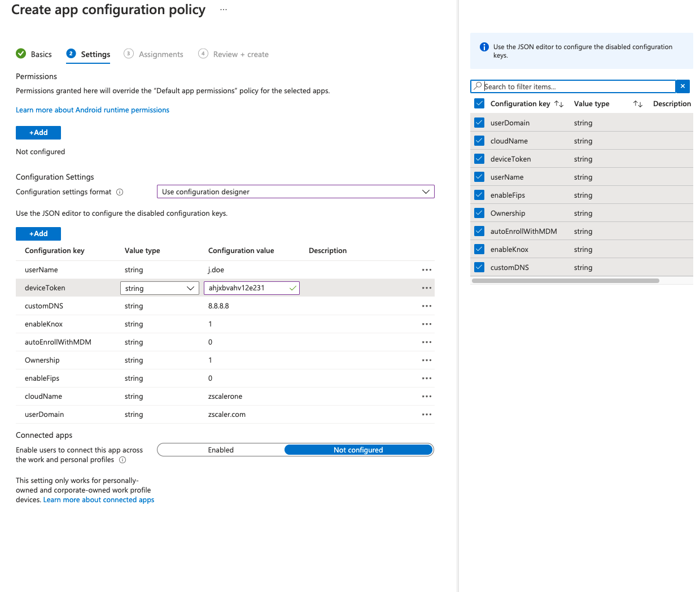Uncheck the enableKnox checkbox in key list
Screen dimensions: 700x592
click(x=479, y=249)
